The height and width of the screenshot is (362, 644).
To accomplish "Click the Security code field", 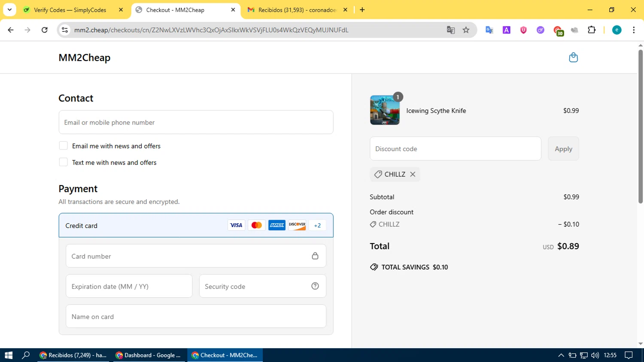I will [262, 286].
